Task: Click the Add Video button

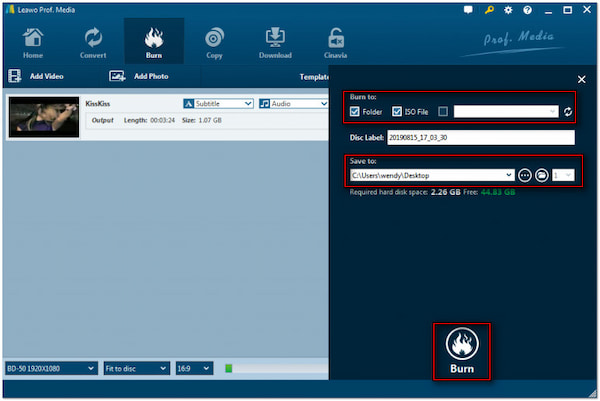Action: (x=40, y=76)
